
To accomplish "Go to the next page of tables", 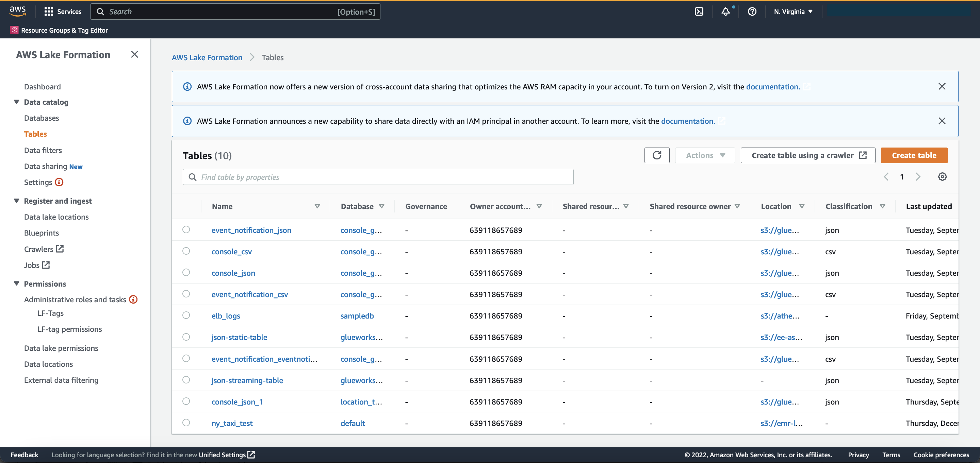I will tap(918, 177).
